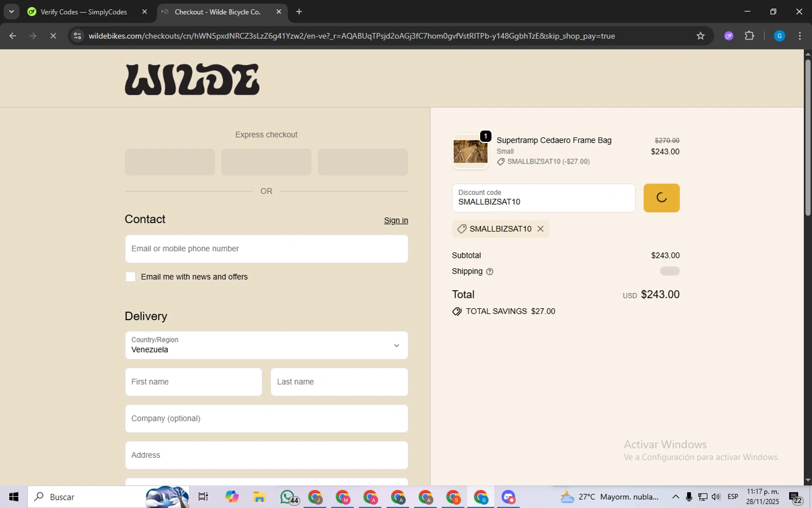Screen dimensions: 812x508
Task: Focus the First name field
Action: (193, 382)
